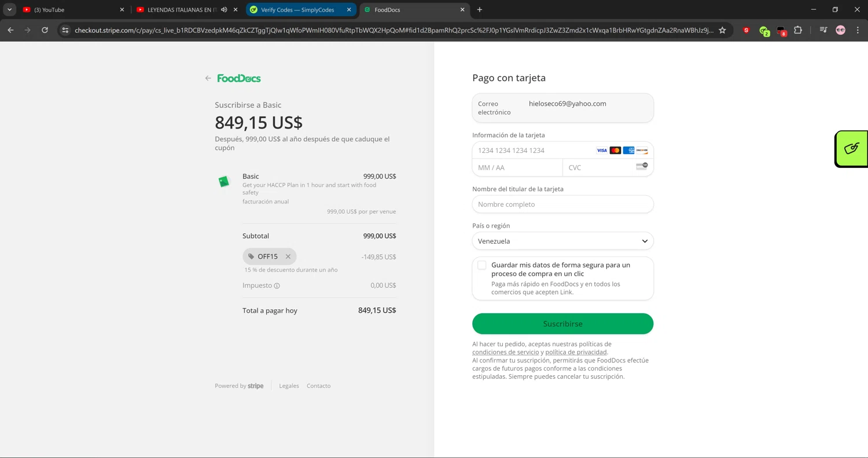Click the green Suscribirse button
Image resolution: width=868 pixels, height=458 pixels.
[x=562, y=324]
